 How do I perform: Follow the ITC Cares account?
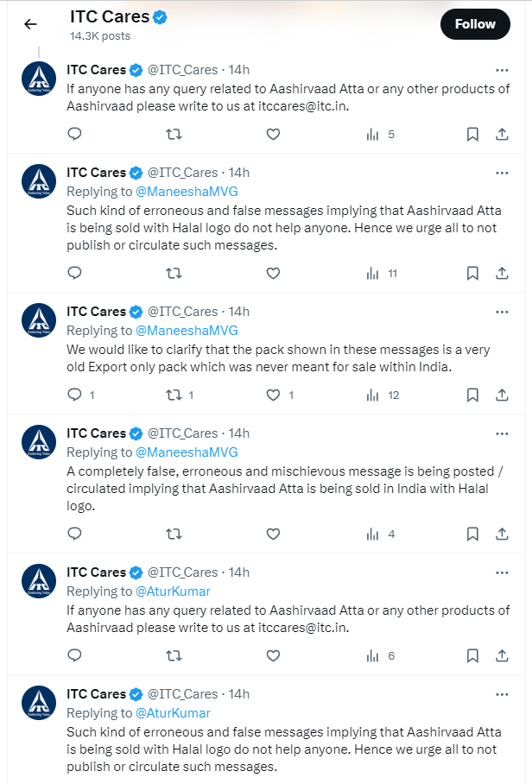click(x=474, y=24)
